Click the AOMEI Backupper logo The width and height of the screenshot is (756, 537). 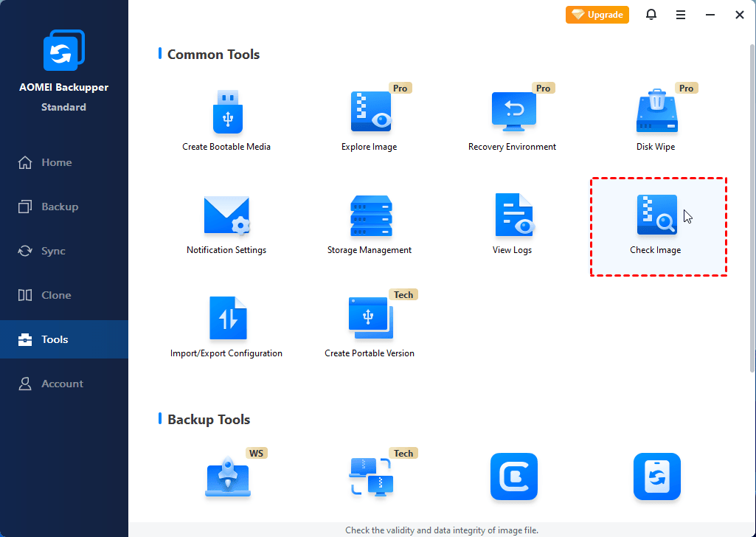pyautogui.click(x=63, y=53)
